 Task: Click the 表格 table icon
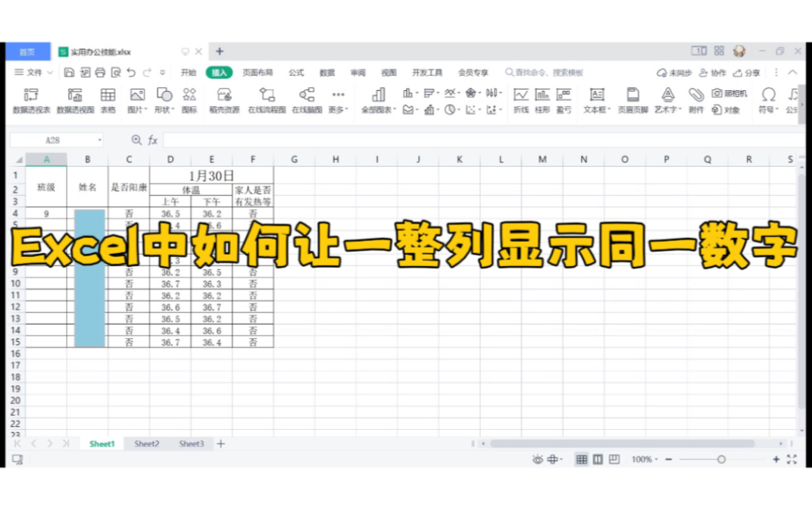(108, 100)
